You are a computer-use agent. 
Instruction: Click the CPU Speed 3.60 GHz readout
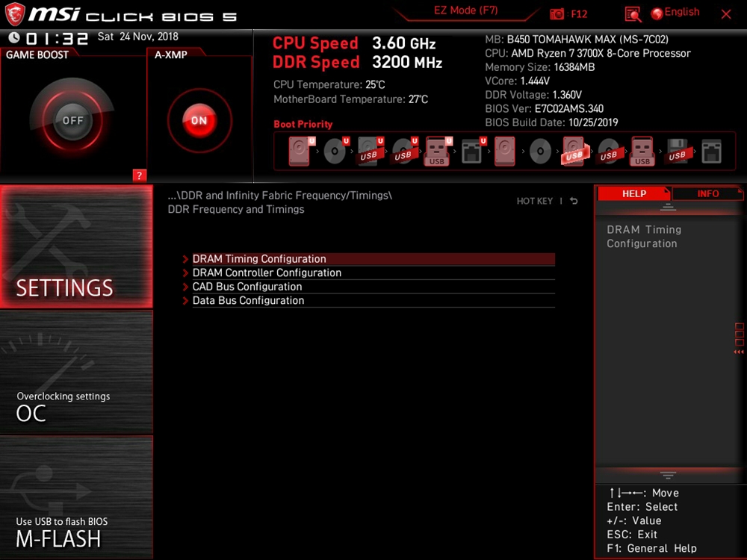pyautogui.click(x=354, y=43)
